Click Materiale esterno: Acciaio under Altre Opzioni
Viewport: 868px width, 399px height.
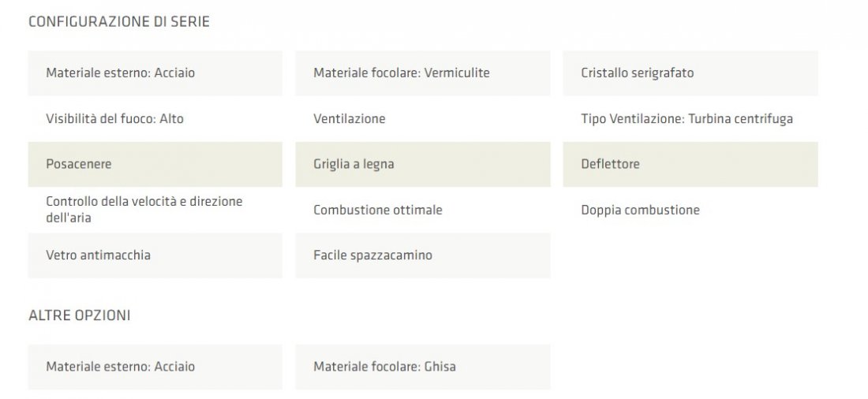pyautogui.click(x=155, y=367)
